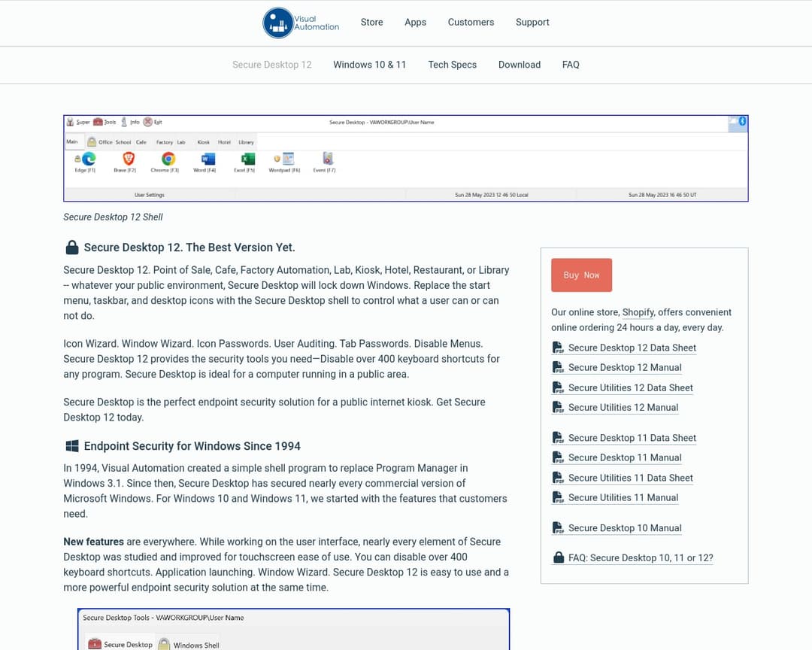Switch to the Kiosk tab in the shell
The height and width of the screenshot is (650, 812).
pos(203,141)
